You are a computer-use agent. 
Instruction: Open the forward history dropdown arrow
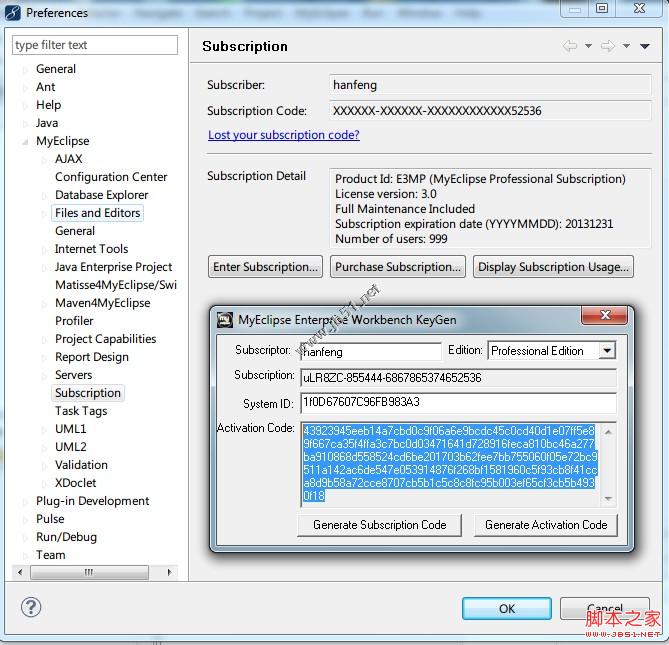tap(626, 46)
